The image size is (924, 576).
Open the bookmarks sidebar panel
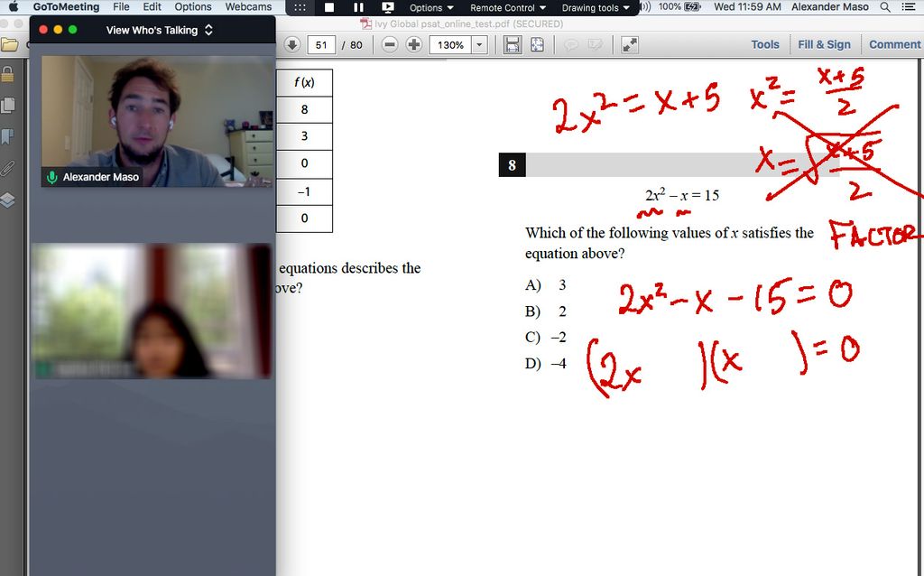coord(8,136)
